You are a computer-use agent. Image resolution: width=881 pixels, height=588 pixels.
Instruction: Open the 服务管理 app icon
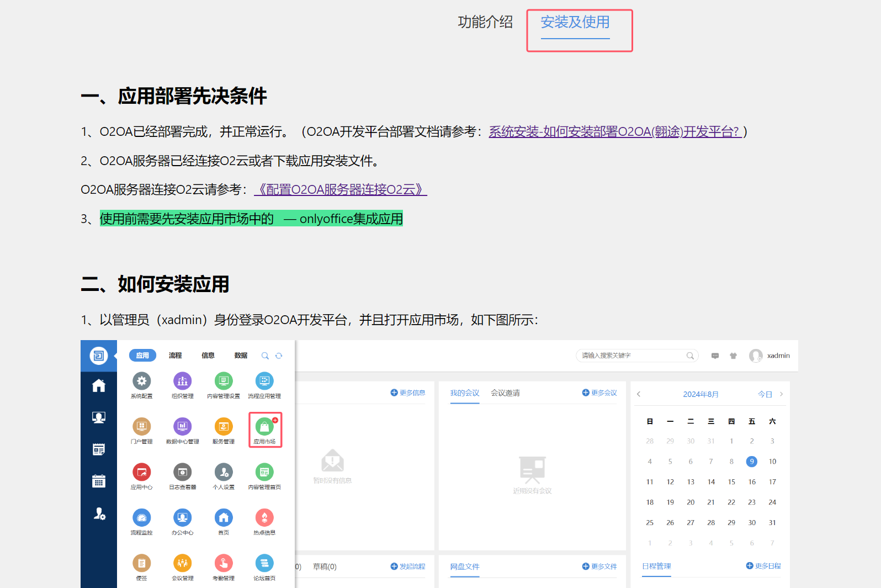click(224, 426)
